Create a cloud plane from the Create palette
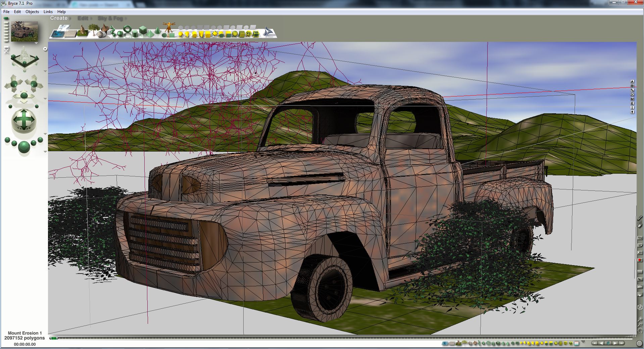The width and height of the screenshot is (644, 349). click(x=63, y=27)
